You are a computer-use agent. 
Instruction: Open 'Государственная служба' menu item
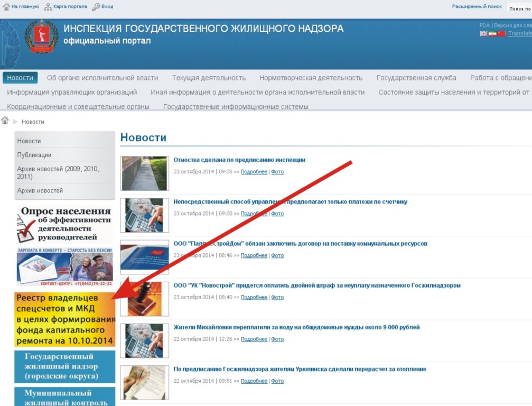coord(416,78)
